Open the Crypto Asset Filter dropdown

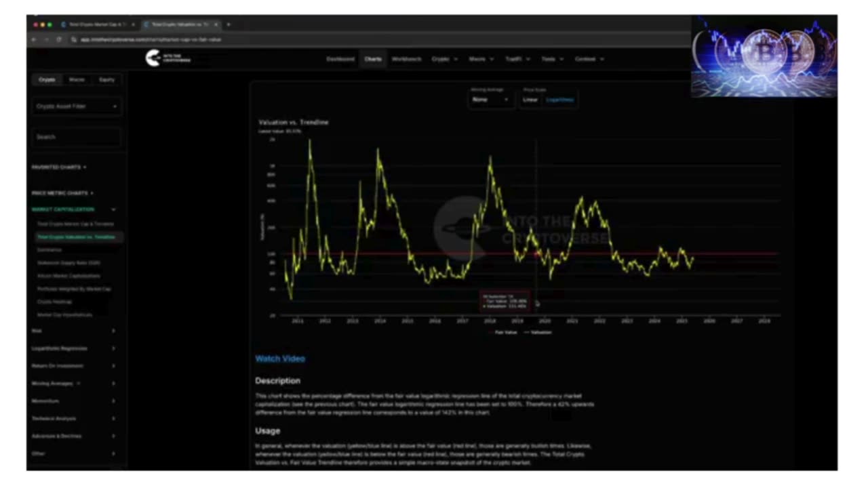point(77,106)
